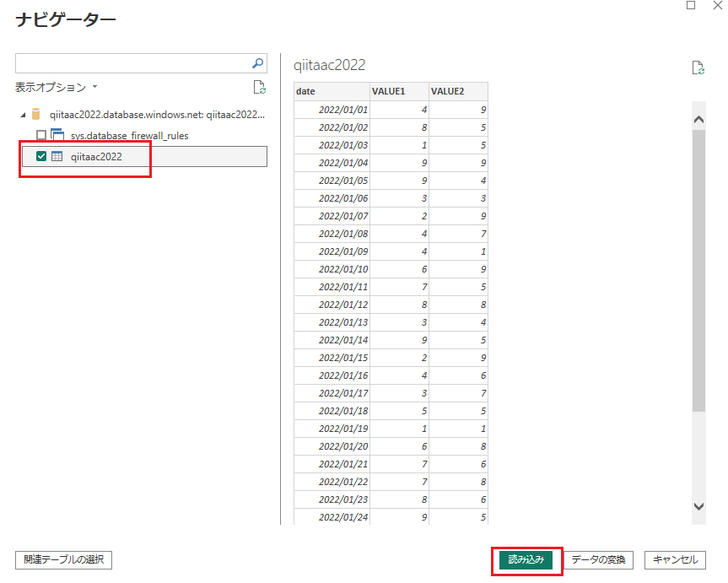Click the VALUE2 cell in the 2022/01/17 row
The width and height of the screenshot is (728, 583).
[x=458, y=393]
